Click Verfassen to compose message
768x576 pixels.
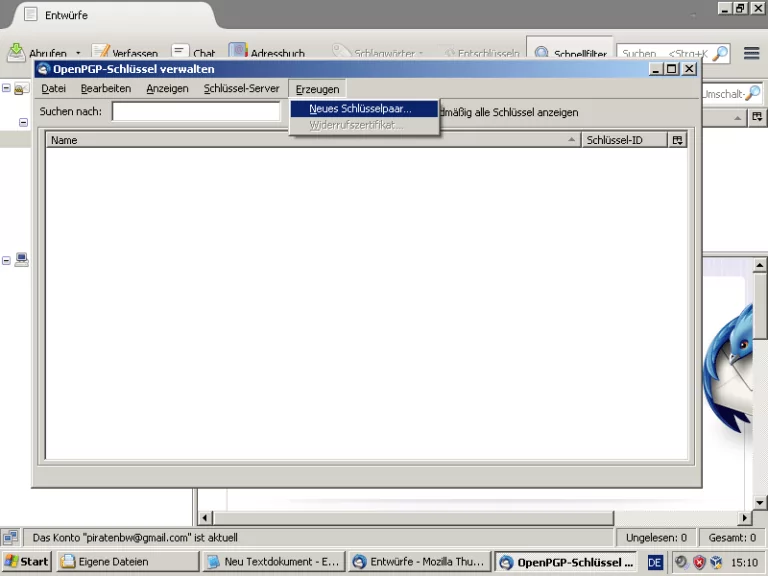click(125, 52)
